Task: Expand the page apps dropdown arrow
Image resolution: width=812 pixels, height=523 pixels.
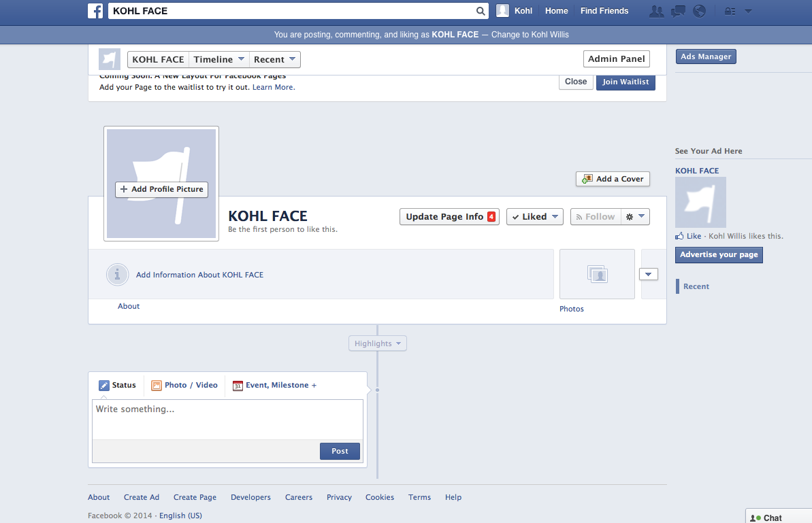Action: 649,274
